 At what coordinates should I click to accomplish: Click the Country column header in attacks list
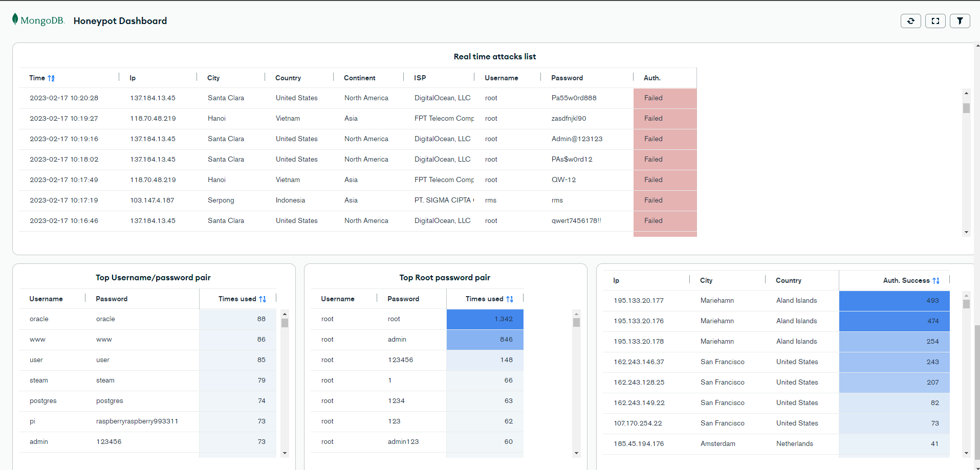(x=288, y=78)
